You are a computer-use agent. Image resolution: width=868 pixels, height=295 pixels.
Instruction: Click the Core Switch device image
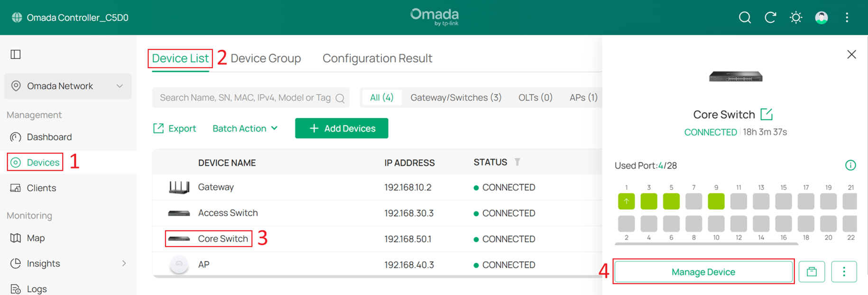(736, 76)
